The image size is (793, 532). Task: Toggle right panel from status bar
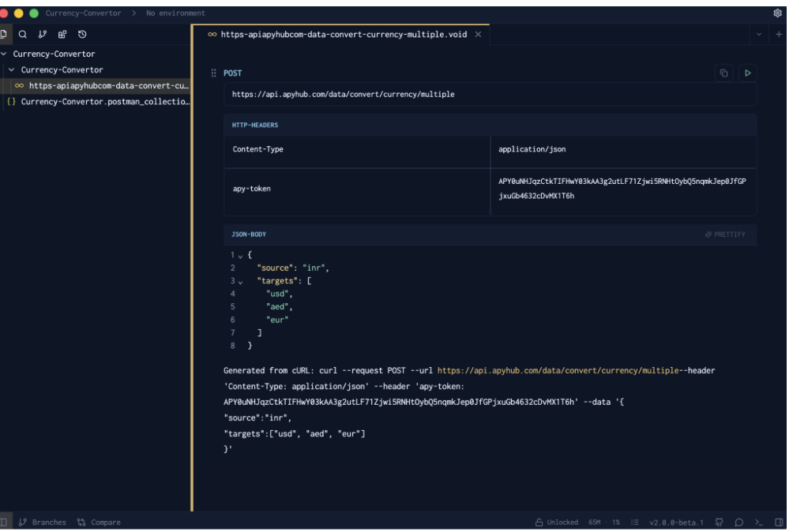pyautogui.click(x=779, y=523)
